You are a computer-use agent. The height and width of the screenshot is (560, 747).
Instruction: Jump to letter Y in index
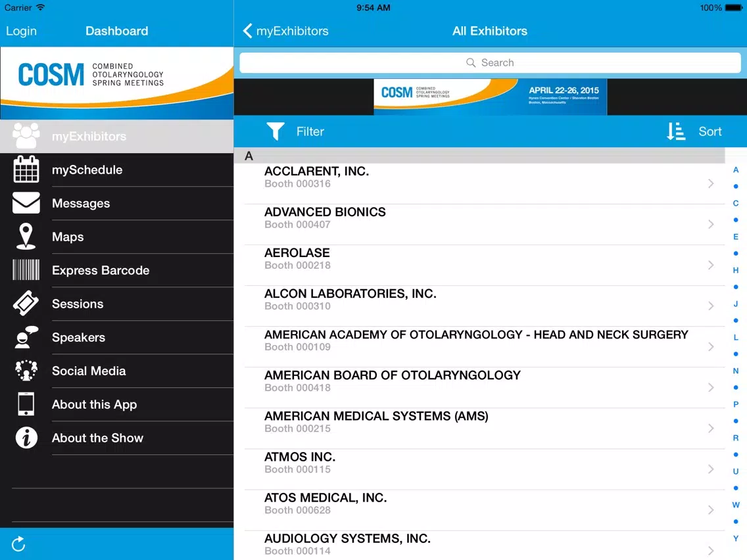pos(736,538)
